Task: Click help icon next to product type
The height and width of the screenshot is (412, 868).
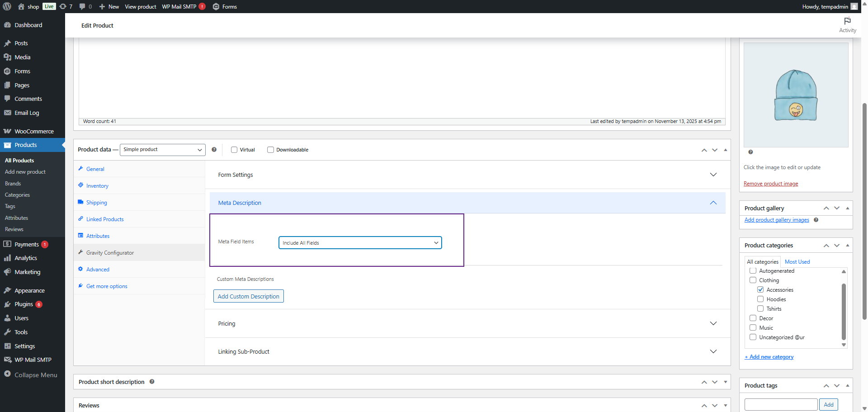Action: point(214,150)
